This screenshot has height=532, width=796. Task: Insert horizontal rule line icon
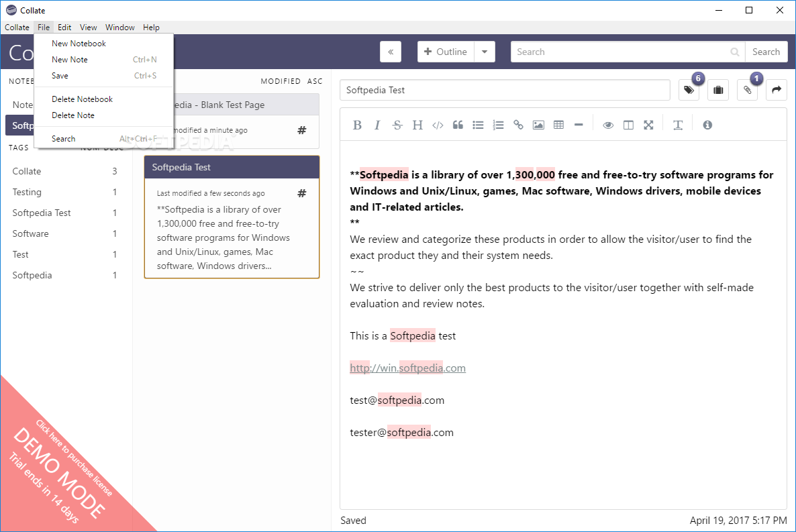579,125
